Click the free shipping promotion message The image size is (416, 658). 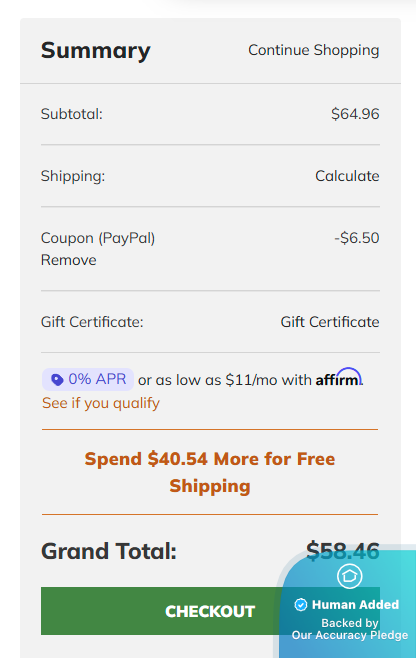(x=210, y=472)
